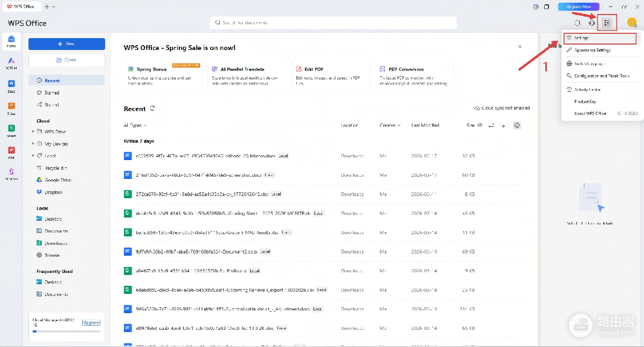Open the PDF app icon

click(11, 153)
